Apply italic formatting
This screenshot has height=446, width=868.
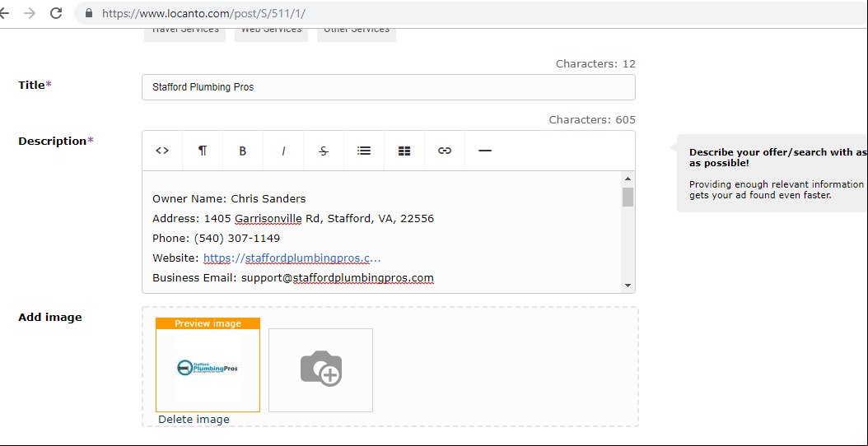click(283, 151)
